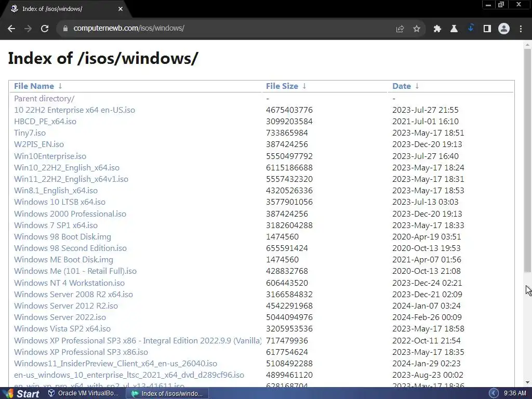Open Windows11_InsiderPreview_Client_x64_en-us_26040.iso
The width and height of the screenshot is (532, 399).
click(x=116, y=364)
